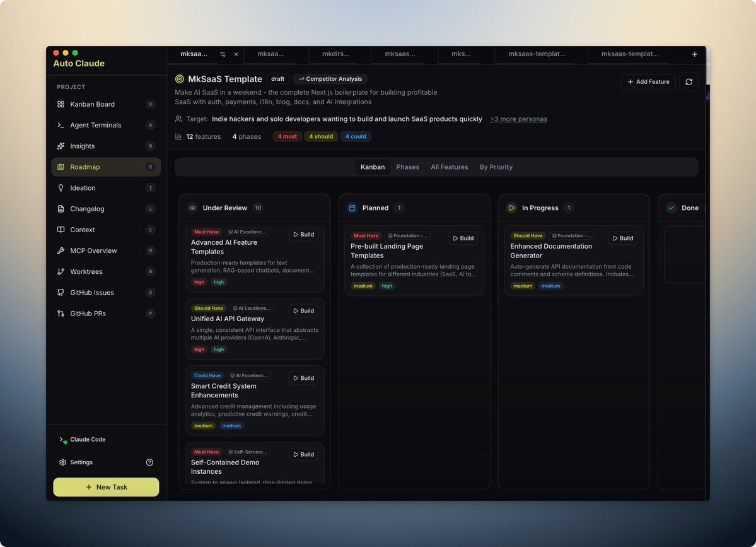
Task: Click the In Progress play icon
Action: [511, 208]
